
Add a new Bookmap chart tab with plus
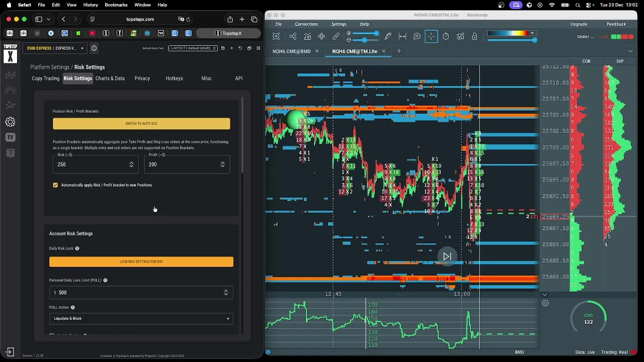coord(399,51)
